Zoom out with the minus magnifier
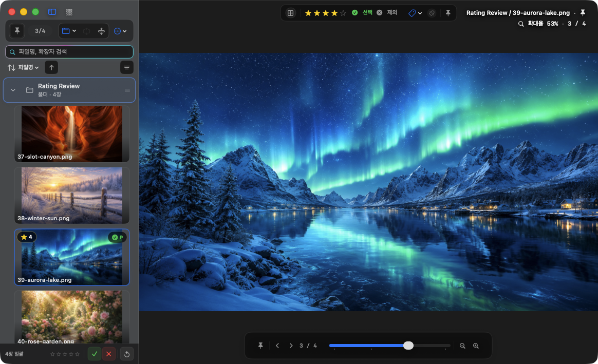This screenshot has height=364, width=598. [462, 346]
